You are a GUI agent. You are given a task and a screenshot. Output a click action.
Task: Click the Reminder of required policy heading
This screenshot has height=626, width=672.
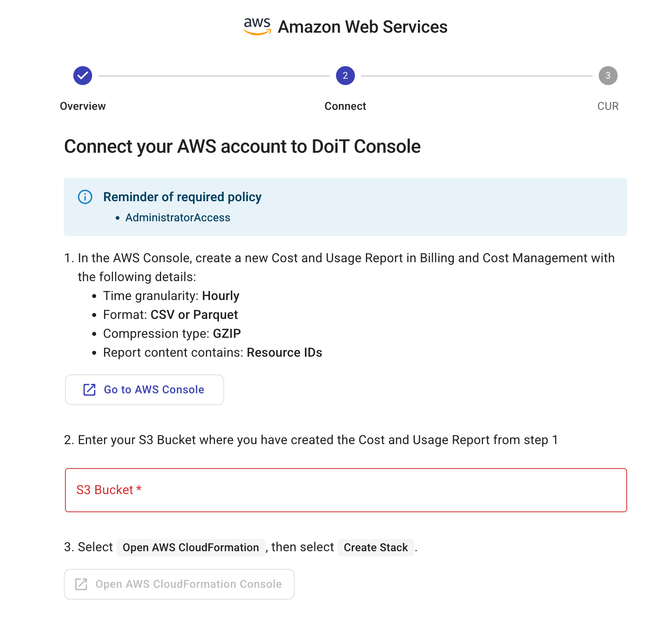coord(182,197)
